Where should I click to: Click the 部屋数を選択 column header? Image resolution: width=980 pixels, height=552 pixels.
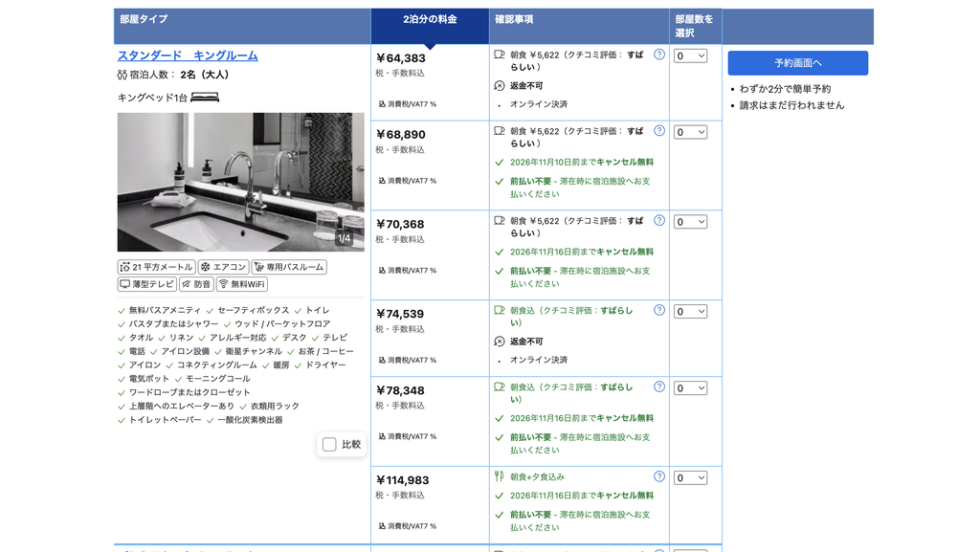click(x=694, y=26)
